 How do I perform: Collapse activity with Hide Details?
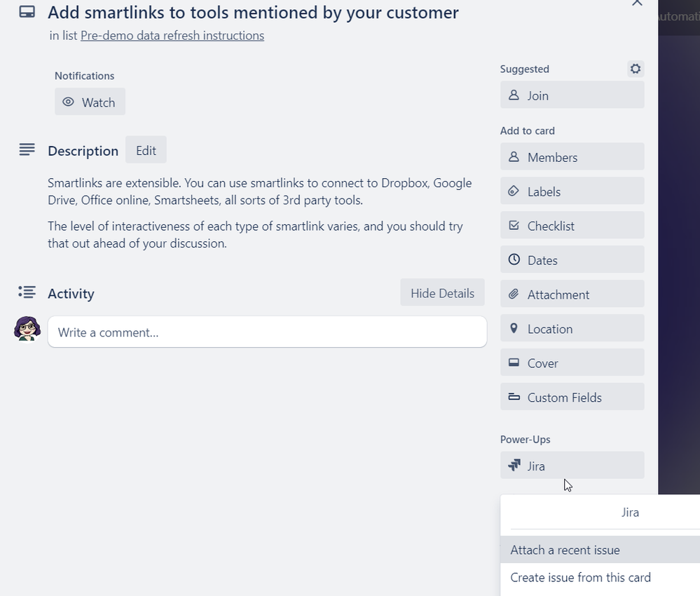click(x=442, y=293)
